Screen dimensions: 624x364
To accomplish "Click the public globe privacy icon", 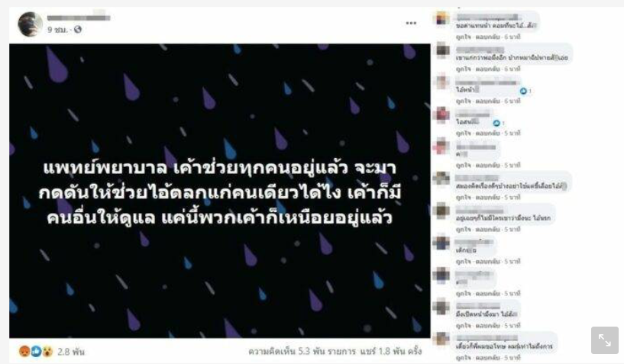I will click(78, 29).
